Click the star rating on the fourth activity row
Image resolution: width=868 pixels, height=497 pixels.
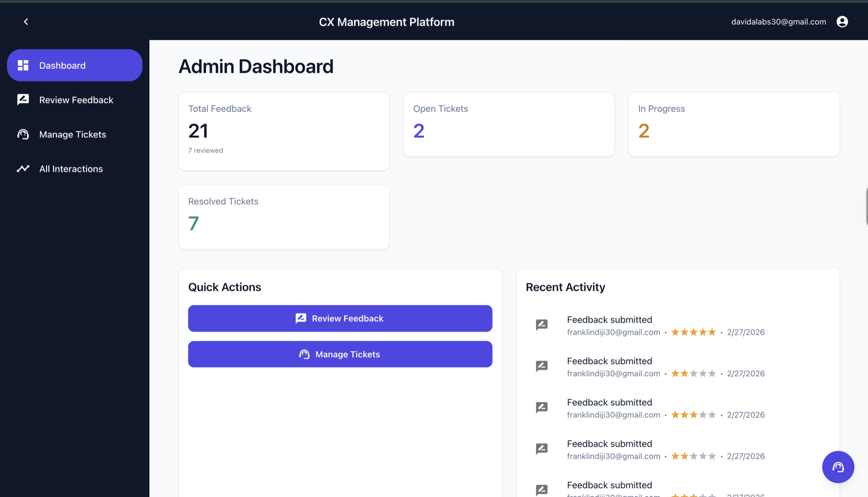tap(693, 456)
